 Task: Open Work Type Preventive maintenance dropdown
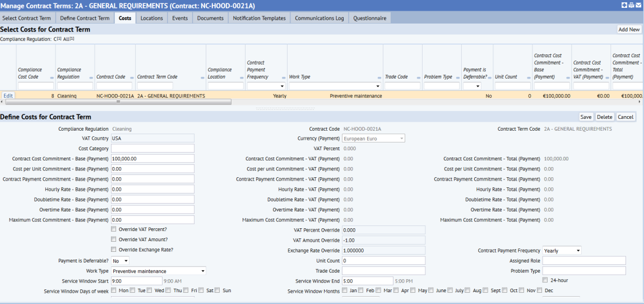(158, 271)
